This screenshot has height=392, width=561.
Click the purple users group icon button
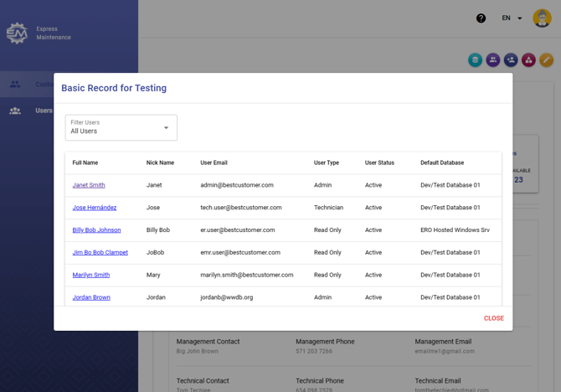coord(493,60)
